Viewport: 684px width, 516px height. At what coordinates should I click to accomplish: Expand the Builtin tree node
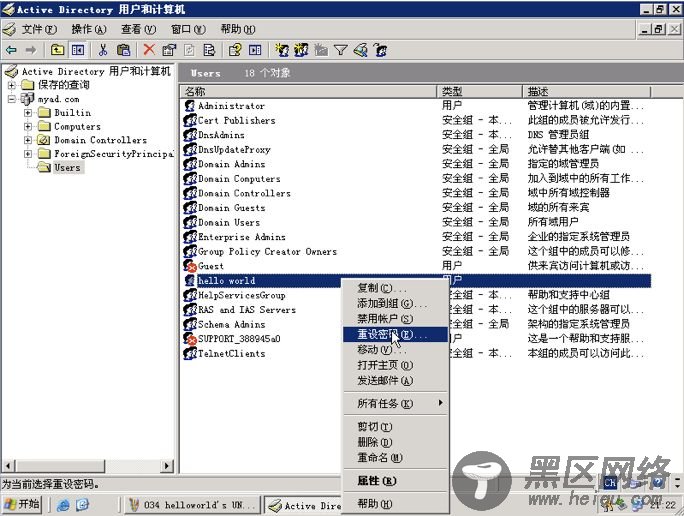28,113
